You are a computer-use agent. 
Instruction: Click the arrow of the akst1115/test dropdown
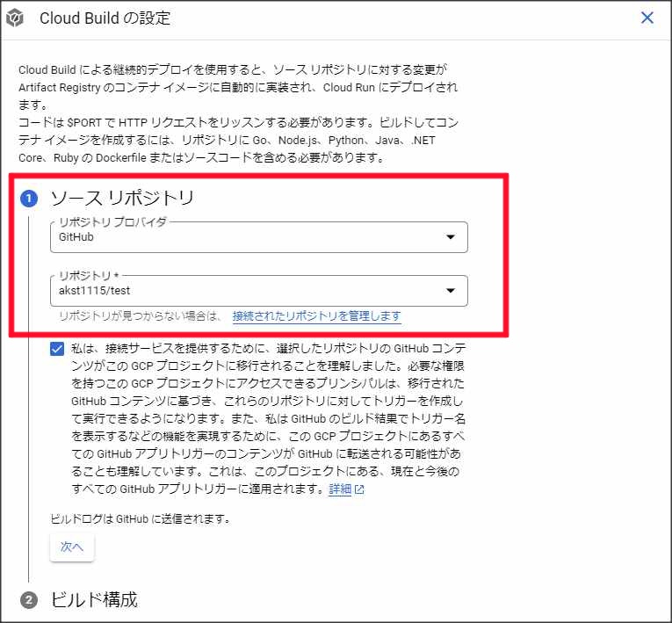coord(451,291)
